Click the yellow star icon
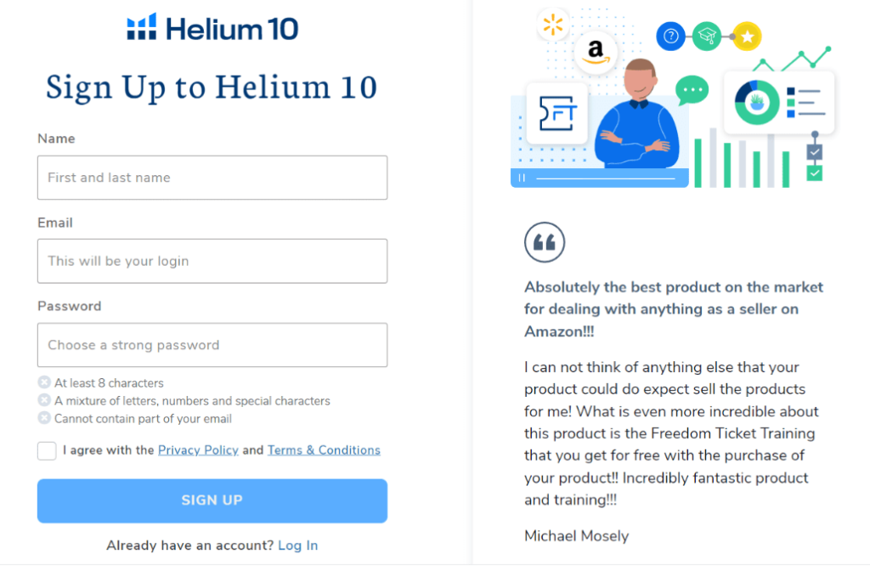Screen dimensions: 870x588 pos(747,37)
